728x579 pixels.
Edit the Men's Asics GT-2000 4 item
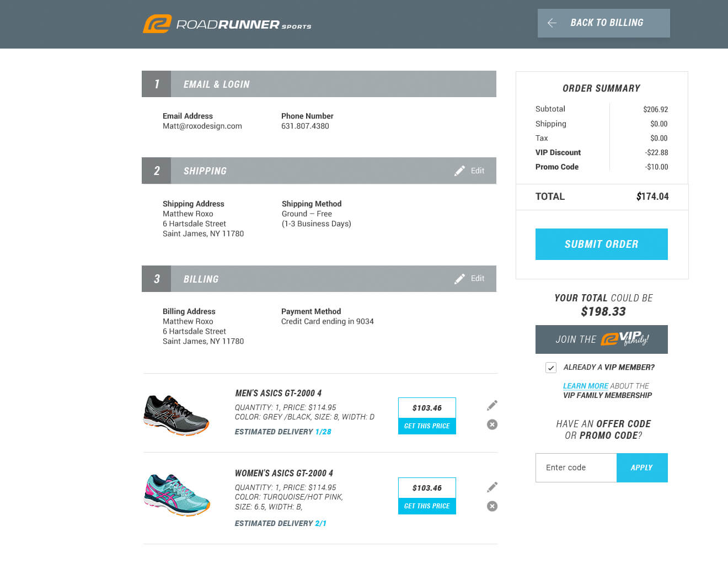[492, 406]
